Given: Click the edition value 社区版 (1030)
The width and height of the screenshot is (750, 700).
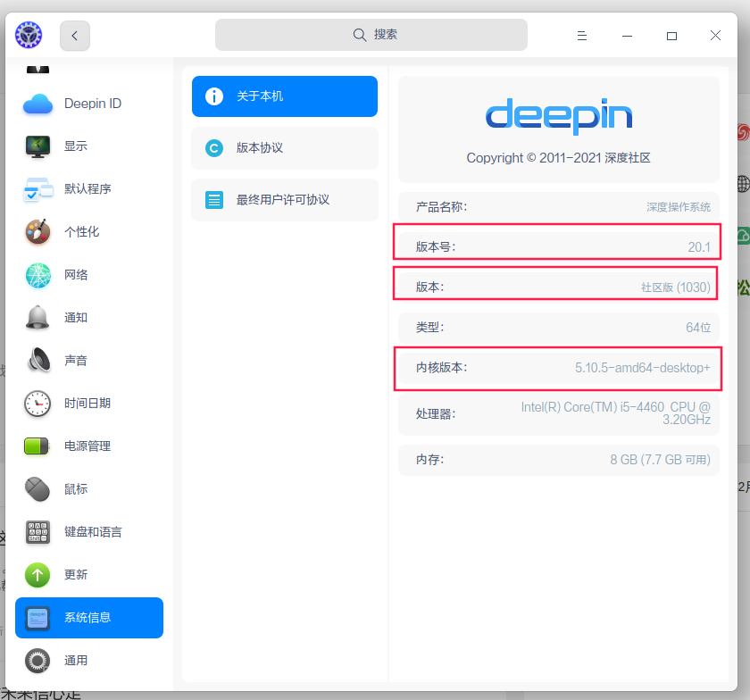Looking at the screenshot, I should click(675, 287).
